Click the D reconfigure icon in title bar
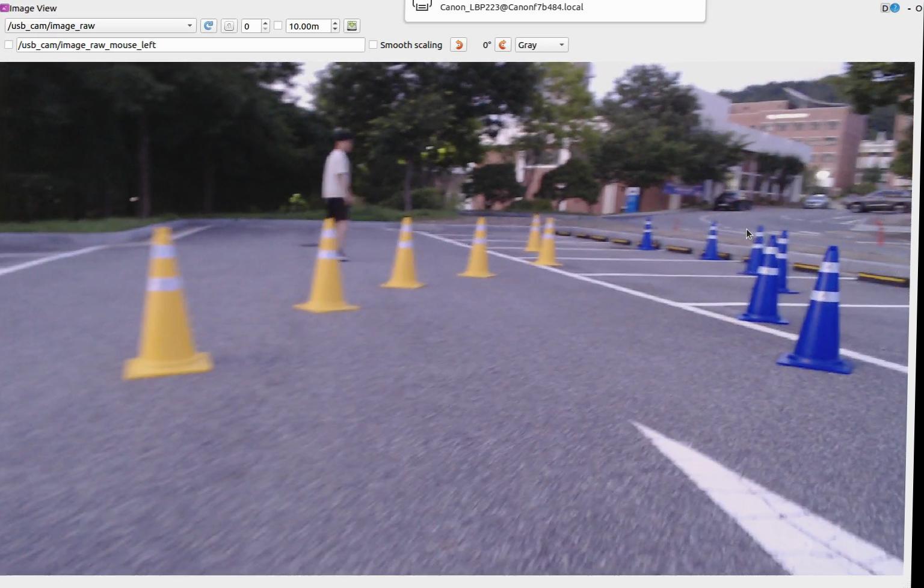924x588 pixels. point(885,8)
